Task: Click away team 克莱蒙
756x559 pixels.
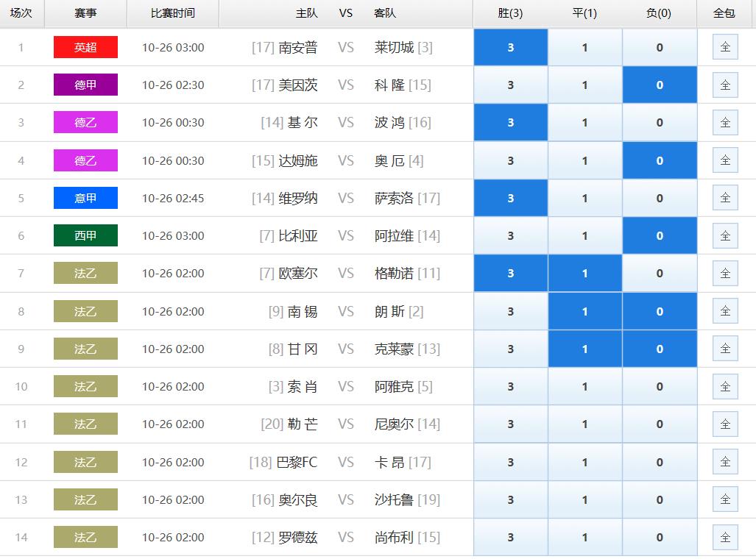Action: 394,349
